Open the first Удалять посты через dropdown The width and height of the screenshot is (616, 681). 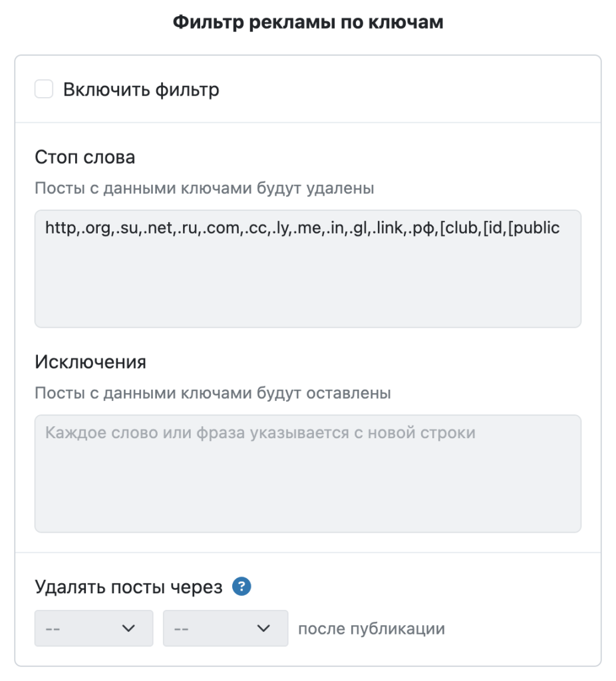tap(93, 628)
